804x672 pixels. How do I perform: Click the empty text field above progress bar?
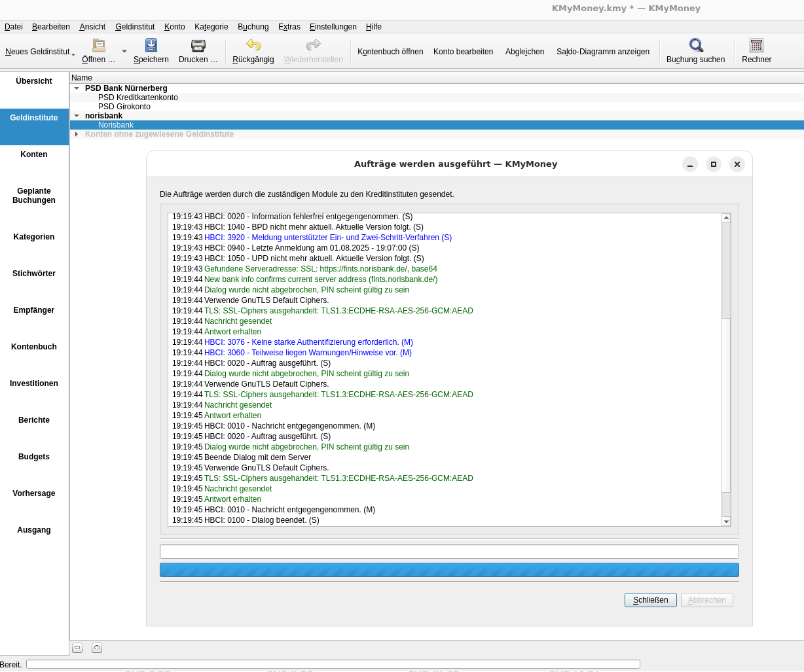449,552
